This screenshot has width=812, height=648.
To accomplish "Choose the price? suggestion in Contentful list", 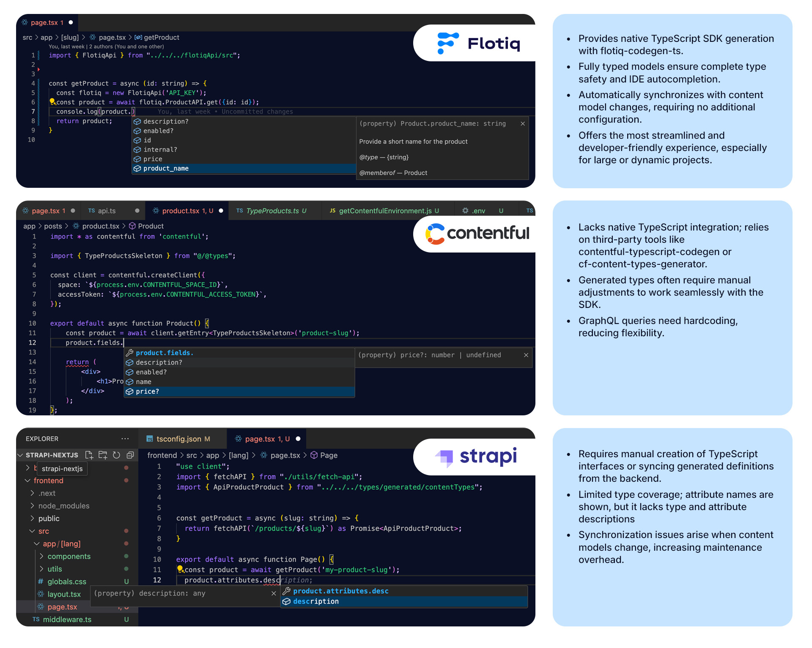I will pyautogui.click(x=239, y=392).
